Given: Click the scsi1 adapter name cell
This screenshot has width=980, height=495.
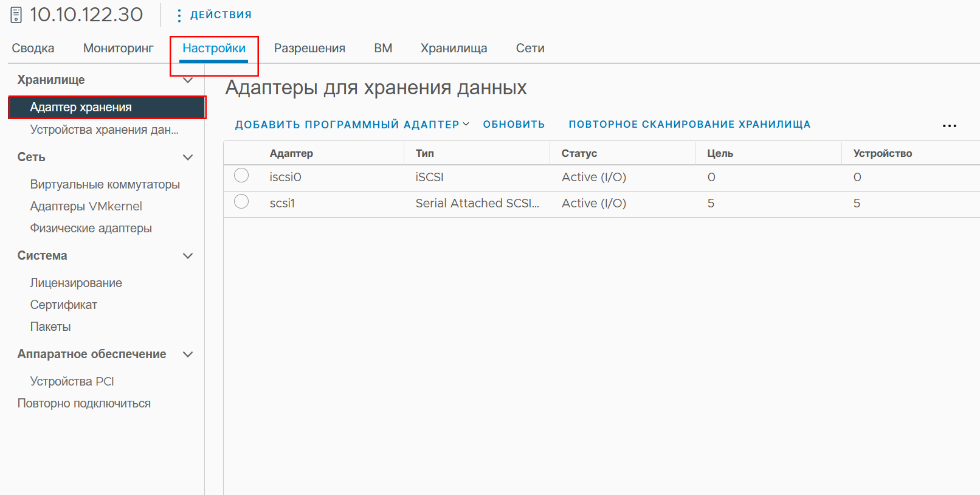Looking at the screenshot, I should pyautogui.click(x=282, y=203).
